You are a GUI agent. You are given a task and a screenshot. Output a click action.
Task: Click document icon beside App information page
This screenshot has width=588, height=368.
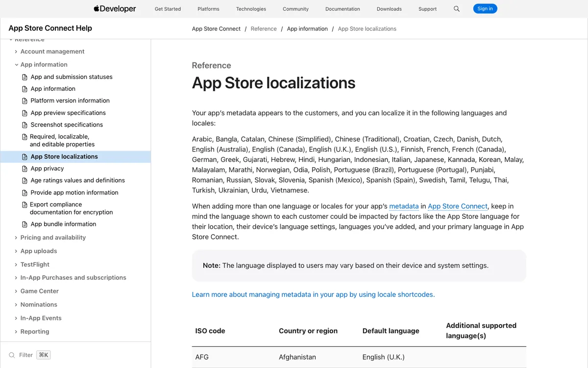point(25,89)
